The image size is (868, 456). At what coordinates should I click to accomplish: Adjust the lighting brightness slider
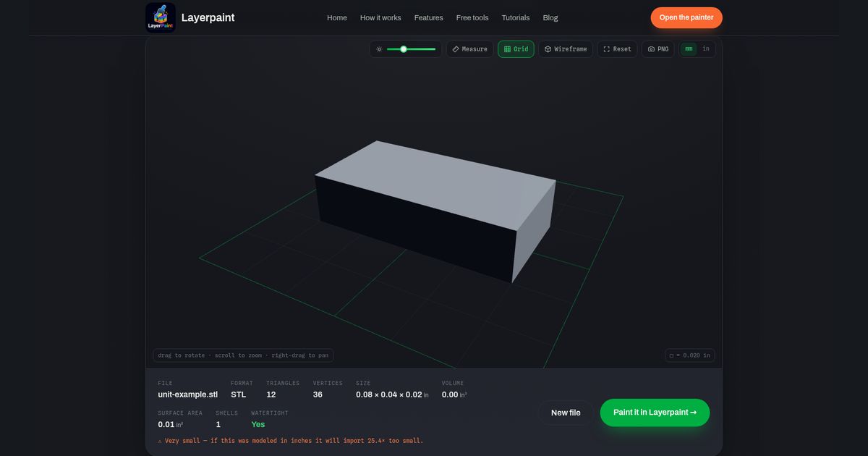pos(411,49)
